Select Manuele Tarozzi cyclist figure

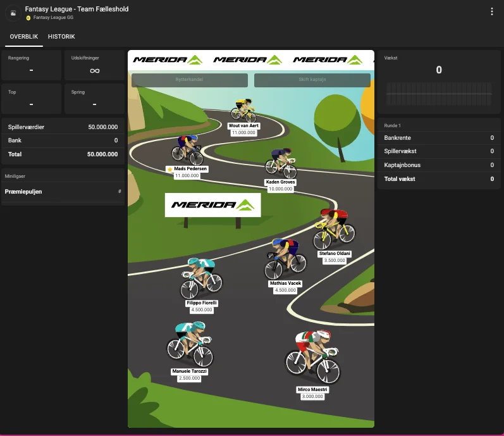click(x=190, y=344)
